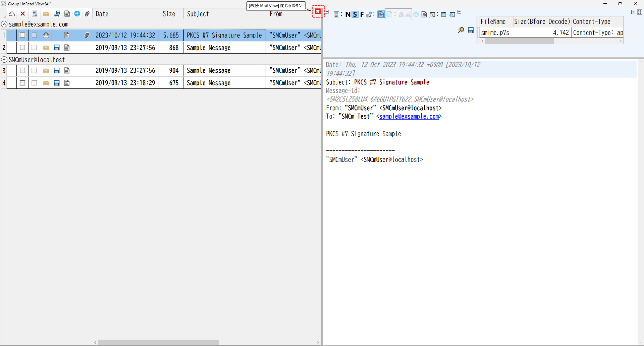Screen dimensions: 644x346
Task: Collapse the toolbar with the left minus box
Action: point(327,12)
